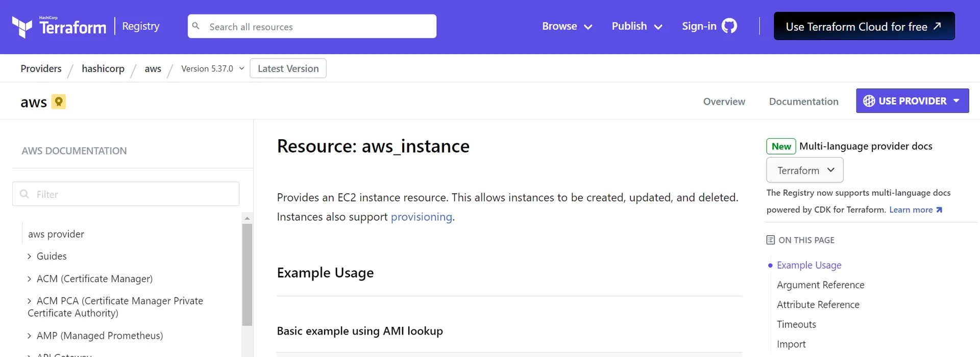Viewport: 980px width, 357px height.
Task: Click the Learn more external arrow icon
Action: coord(939,210)
